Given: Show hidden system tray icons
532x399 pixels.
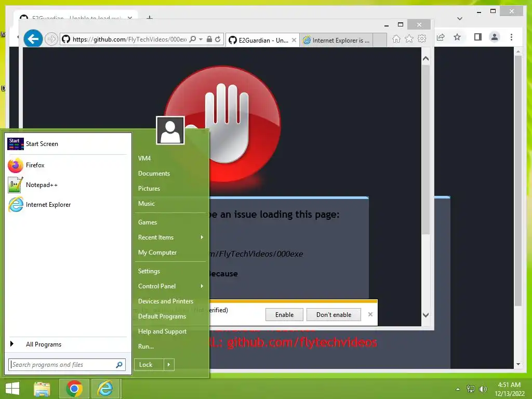Looking at the screenshot, I should (x=458, y=389).
